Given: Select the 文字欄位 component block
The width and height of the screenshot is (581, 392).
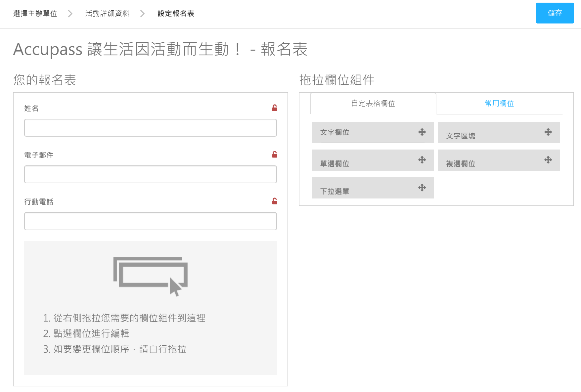Looking at the screenshot, I should pos(373,132).
